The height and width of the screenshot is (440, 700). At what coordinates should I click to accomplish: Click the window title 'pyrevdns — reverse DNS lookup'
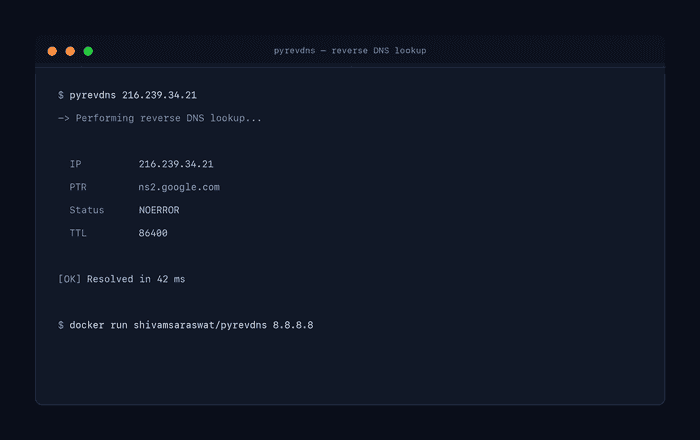click(x=350, y=51)
